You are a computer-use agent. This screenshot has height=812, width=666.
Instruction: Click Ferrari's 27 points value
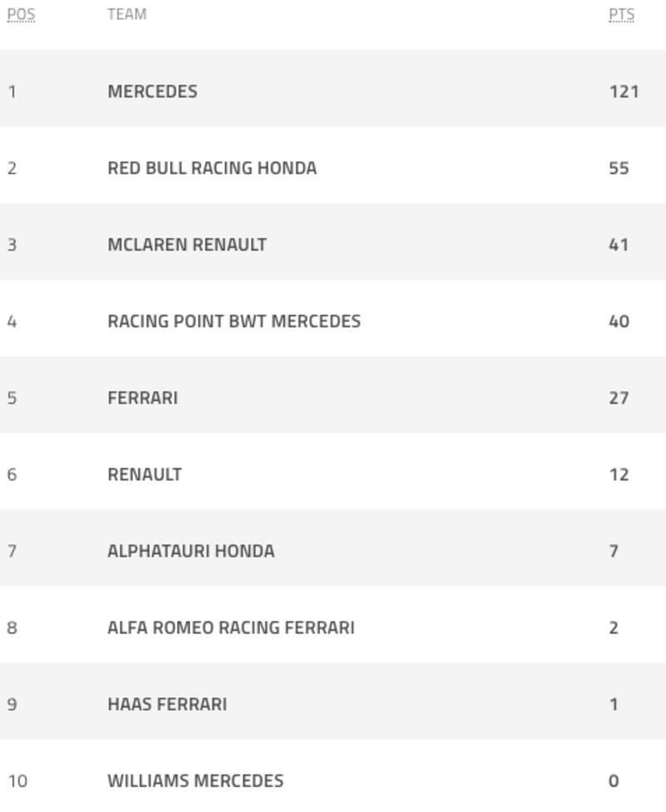pyautogui.click(x=619, y=399)
